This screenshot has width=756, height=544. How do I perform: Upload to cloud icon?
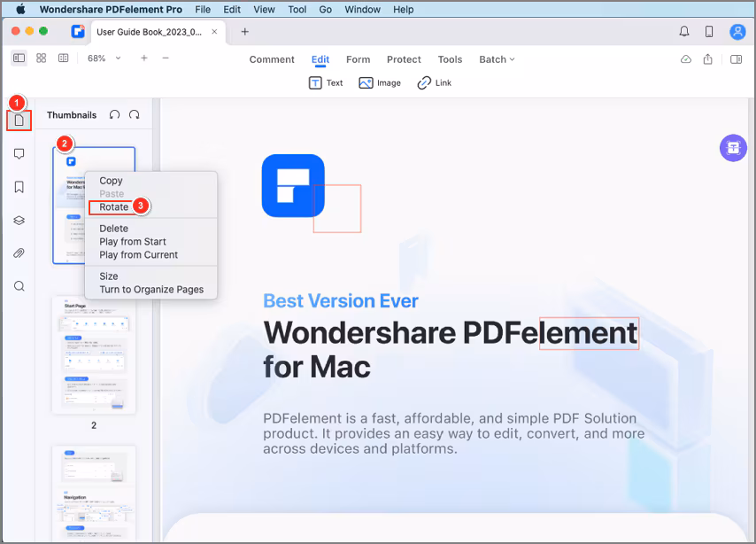coord(685,59)
